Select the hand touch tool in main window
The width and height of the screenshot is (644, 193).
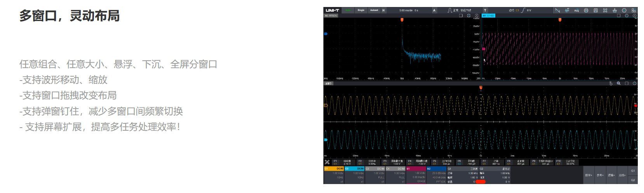611,83
